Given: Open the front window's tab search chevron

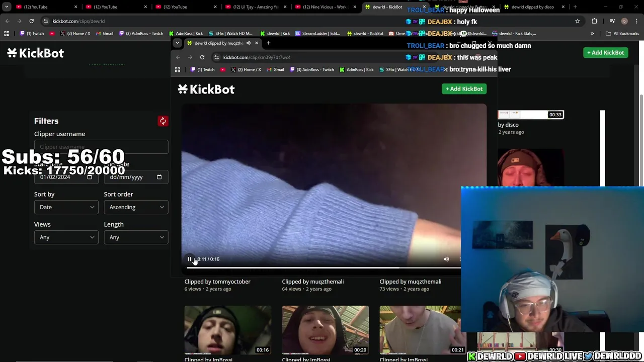Looking at the screenshot, I should [x=177, y=43].
